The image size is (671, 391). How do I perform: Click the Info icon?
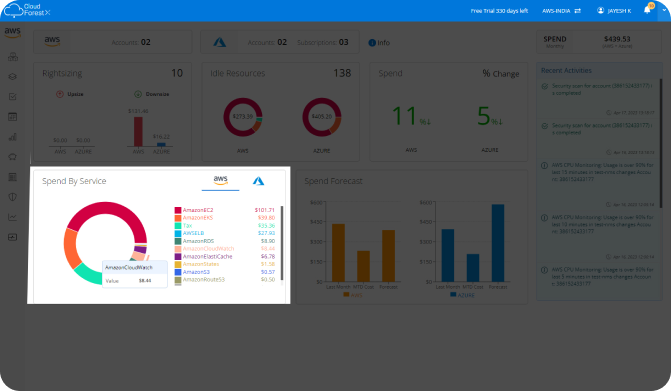click(x=372, y=43)
